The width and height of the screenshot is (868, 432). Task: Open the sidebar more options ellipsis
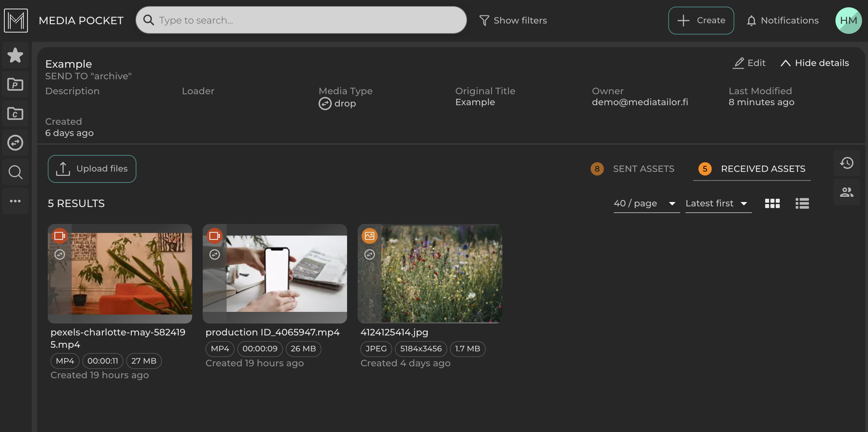pos(15,201)
